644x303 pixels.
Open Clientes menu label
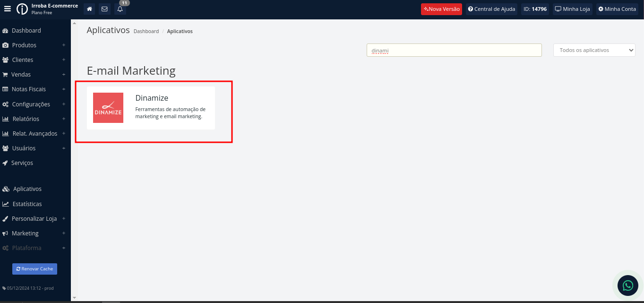click(x=23, y=60)
